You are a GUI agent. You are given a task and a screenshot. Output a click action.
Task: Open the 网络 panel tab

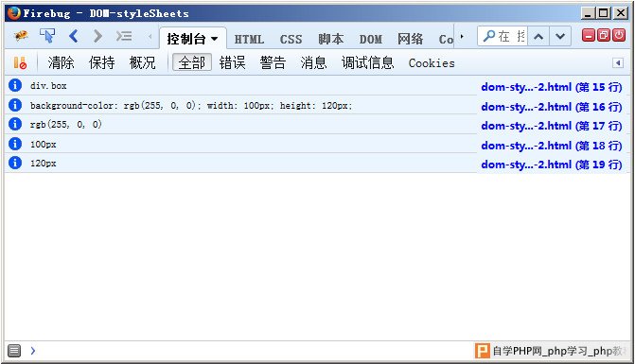coord(410,39)
